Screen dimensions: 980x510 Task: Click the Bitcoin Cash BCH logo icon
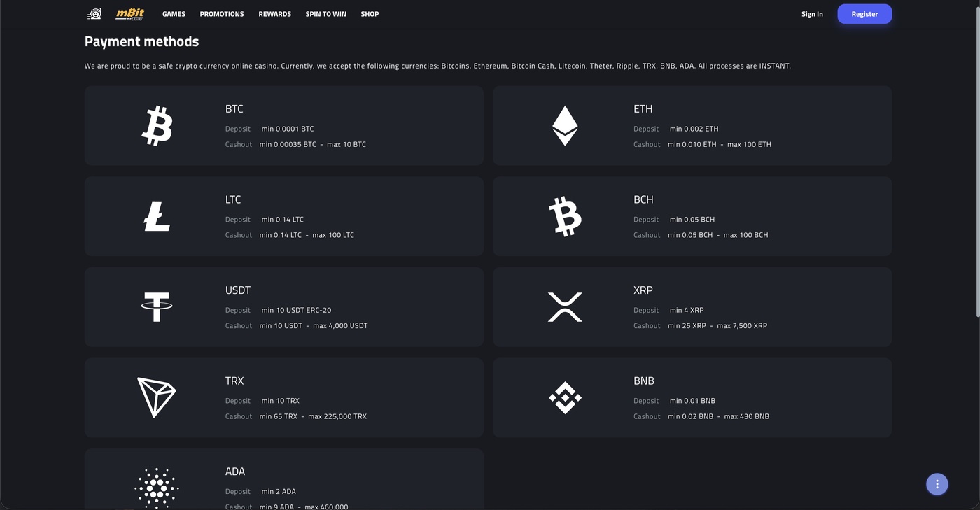coord(565,216)
